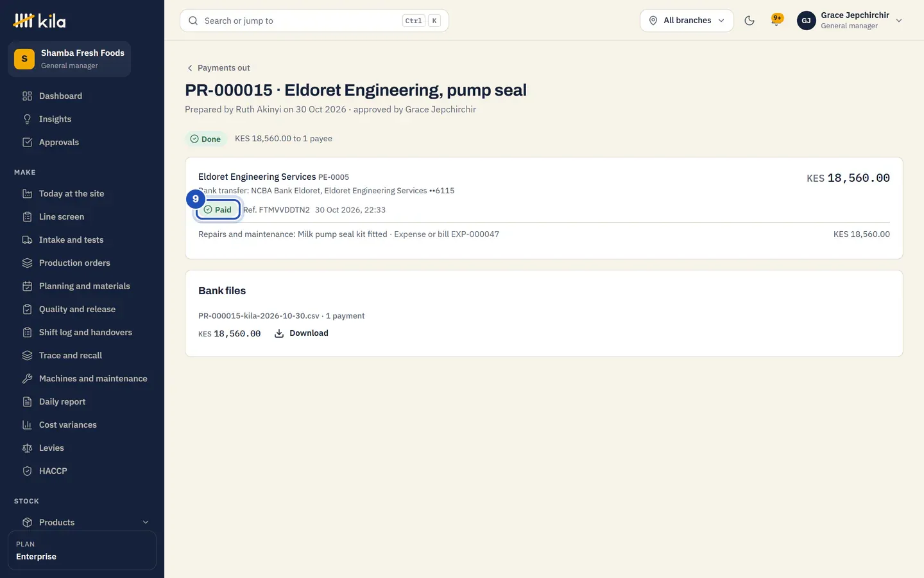The width and height of the screenshot is (924, 578).
Task: Open the All branches dropdown
Action: pyautogui.click(x=687, y=21)
